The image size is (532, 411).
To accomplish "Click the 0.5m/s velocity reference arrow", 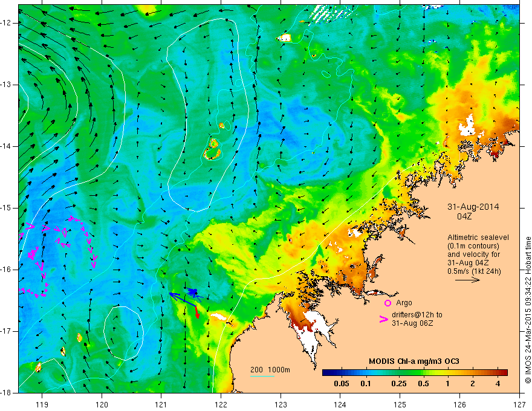I will click(467, 280).
